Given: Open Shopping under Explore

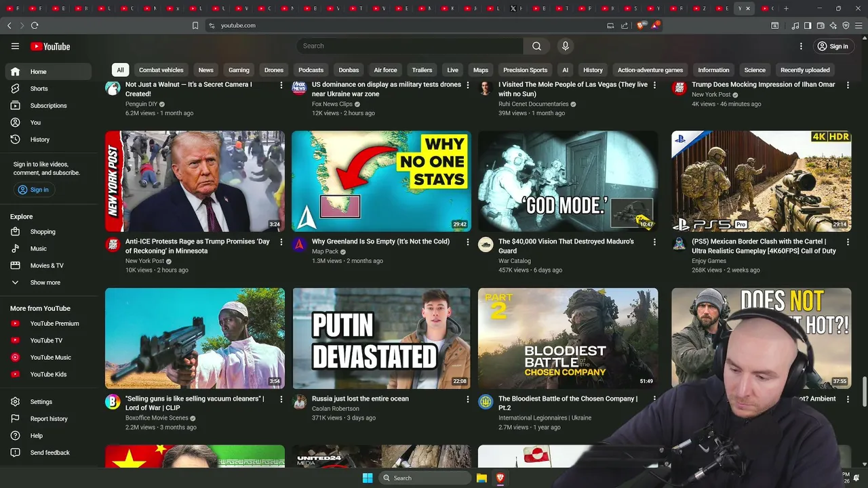Looking at the screenshot, I should point(47,232).
